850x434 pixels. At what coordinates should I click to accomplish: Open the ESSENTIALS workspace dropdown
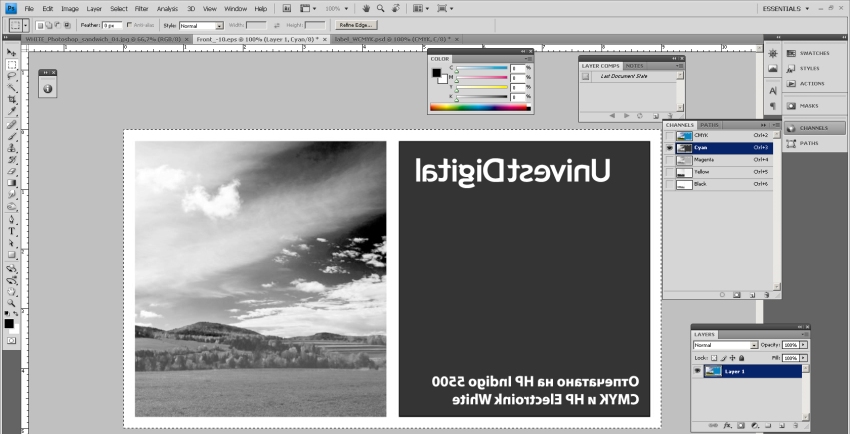coord(785,9)
